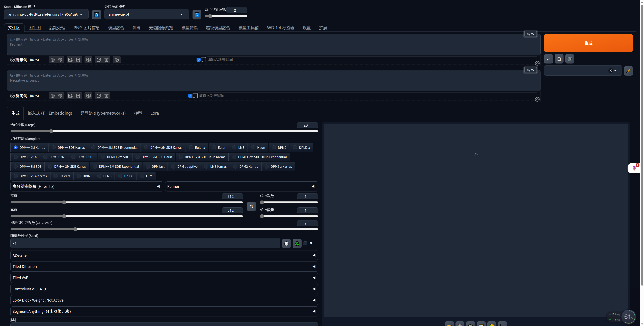Open the gear settings icon in the 反向词 toolbar
644x326 pixels.
pos(60,96)
